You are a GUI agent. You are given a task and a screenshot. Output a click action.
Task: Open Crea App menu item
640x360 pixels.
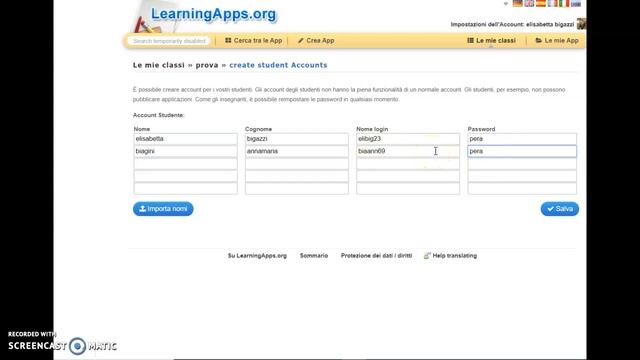pyautogui.click(x=316, y=40)
